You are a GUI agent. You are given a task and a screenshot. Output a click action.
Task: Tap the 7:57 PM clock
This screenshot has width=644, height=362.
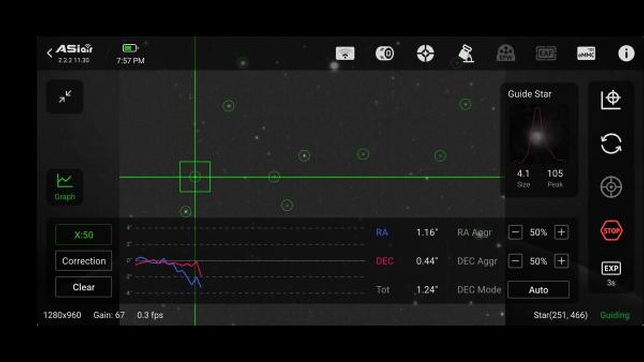[130, 61]
